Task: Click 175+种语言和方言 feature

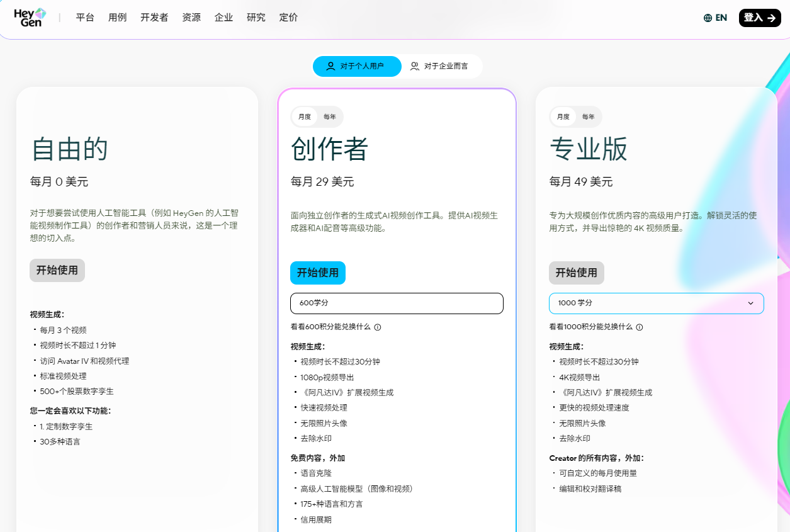Action: click(x=332, y=504)
